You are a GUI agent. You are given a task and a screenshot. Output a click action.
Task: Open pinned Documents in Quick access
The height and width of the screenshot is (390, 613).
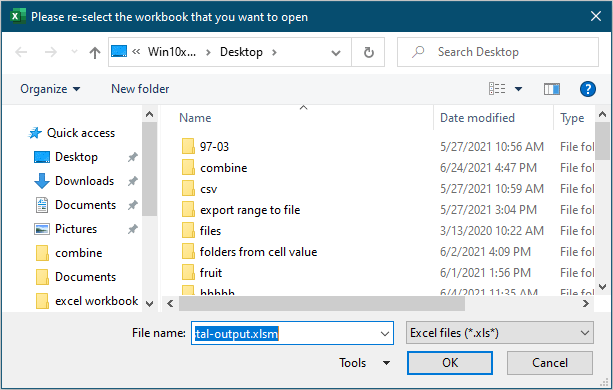point(85,205)
